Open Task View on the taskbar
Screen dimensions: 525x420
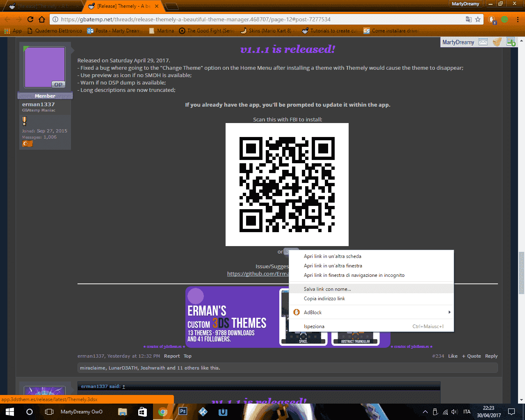click(49, 412)
